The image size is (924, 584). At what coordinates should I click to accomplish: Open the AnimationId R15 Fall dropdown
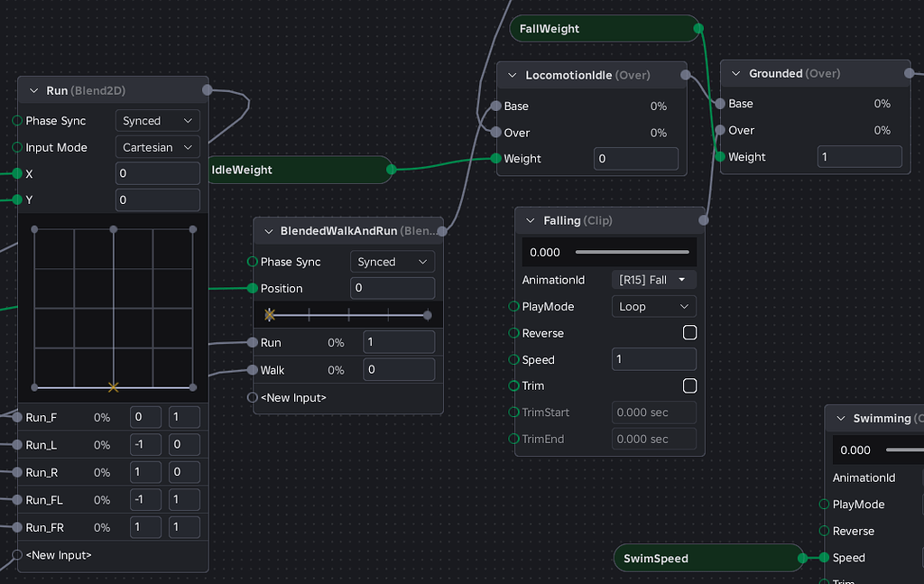point(653,280)
